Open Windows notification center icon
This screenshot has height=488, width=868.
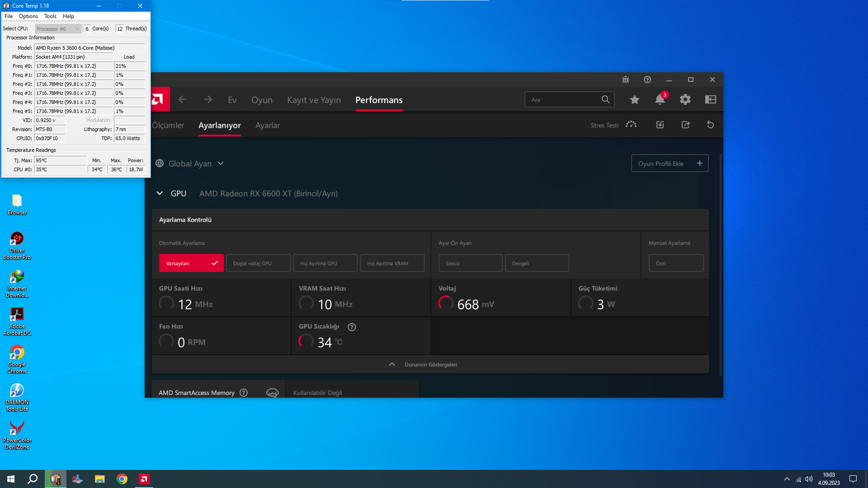[853, 479]
